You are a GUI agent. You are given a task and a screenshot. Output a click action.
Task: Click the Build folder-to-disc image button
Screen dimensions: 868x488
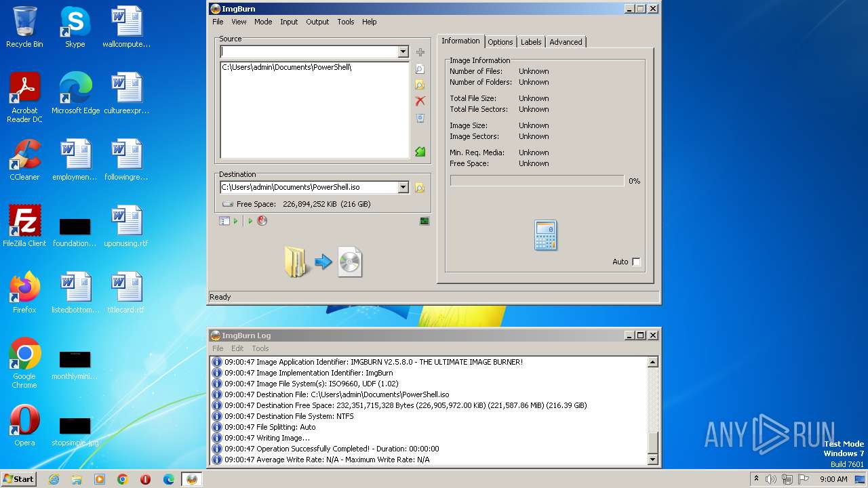coord(323,262)
